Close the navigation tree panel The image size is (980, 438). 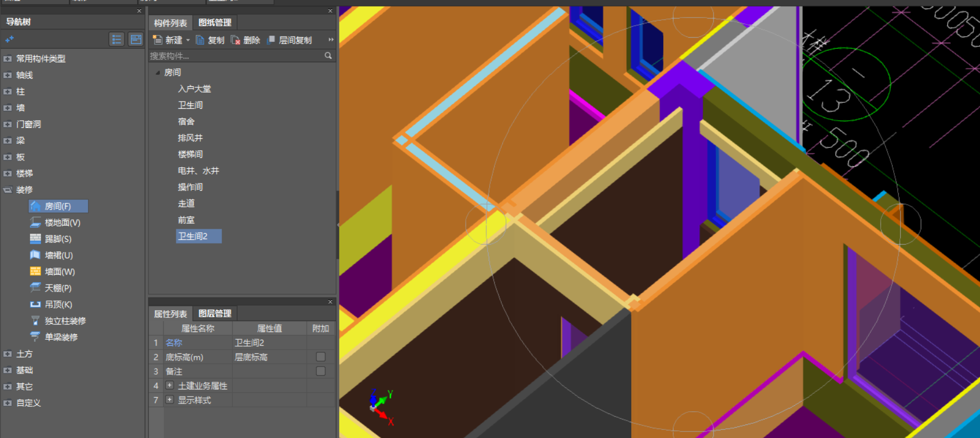(139, 11)
